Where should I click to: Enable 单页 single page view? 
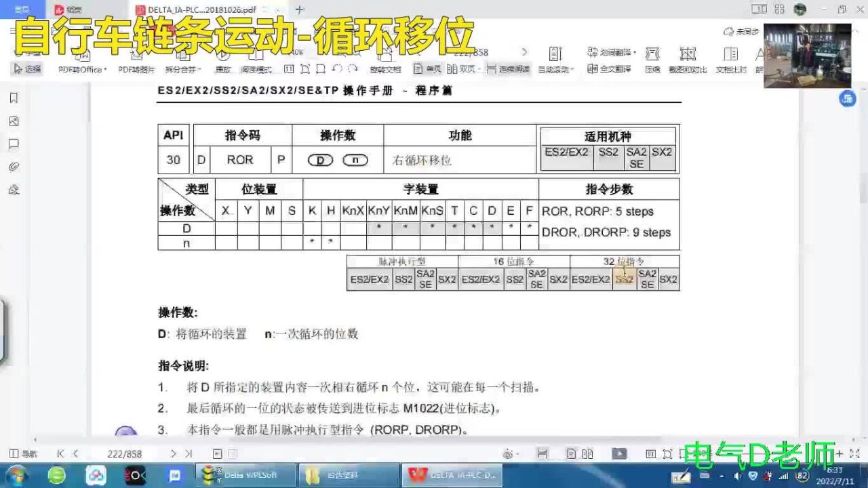click(x=428, y=69)
